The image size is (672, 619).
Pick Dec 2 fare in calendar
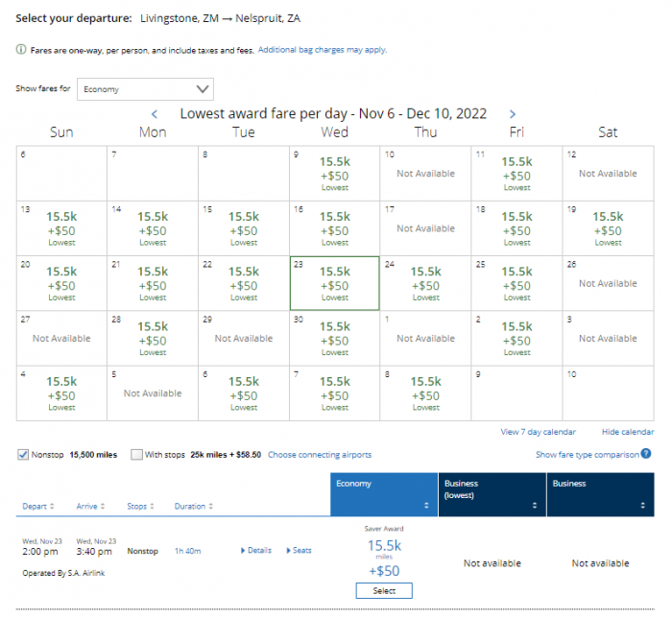click(x=516, y=339)
